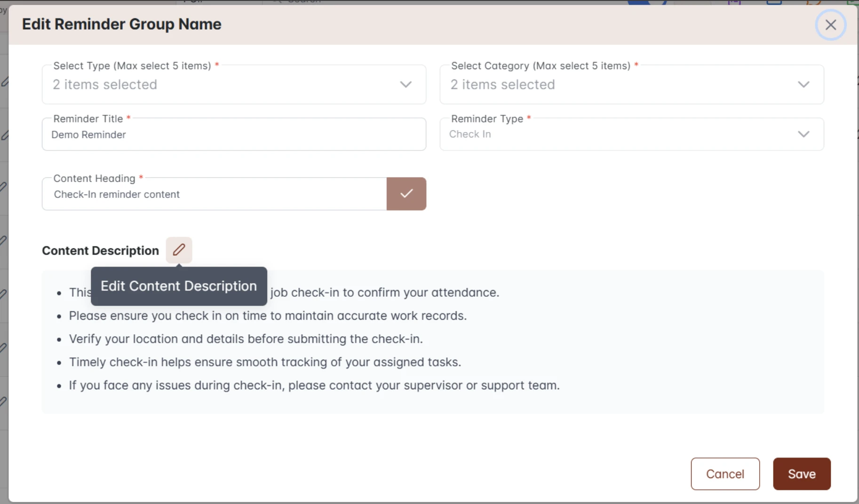
Task: Confirm Content Heading with the checkmark button
Action: click(406, 194)
